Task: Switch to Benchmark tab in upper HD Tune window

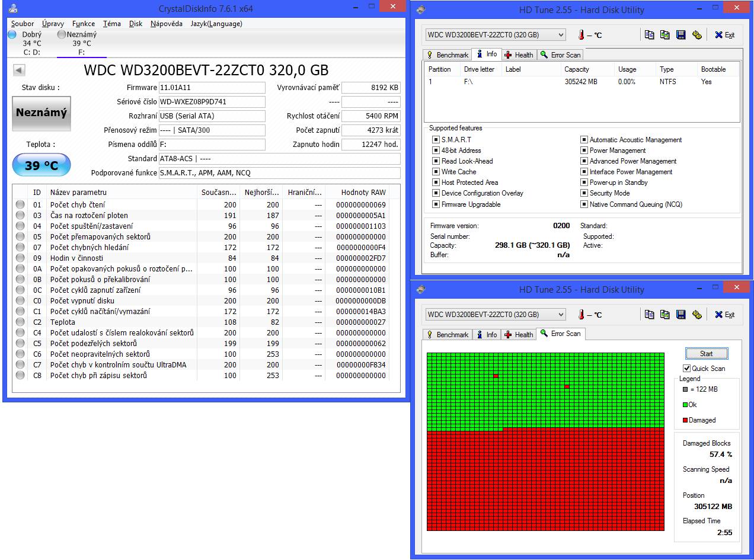Action: click(447, 55)
